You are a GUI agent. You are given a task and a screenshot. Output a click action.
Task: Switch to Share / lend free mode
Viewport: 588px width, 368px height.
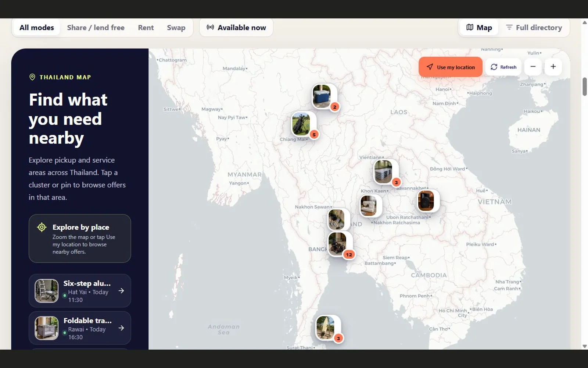(96, 28)
